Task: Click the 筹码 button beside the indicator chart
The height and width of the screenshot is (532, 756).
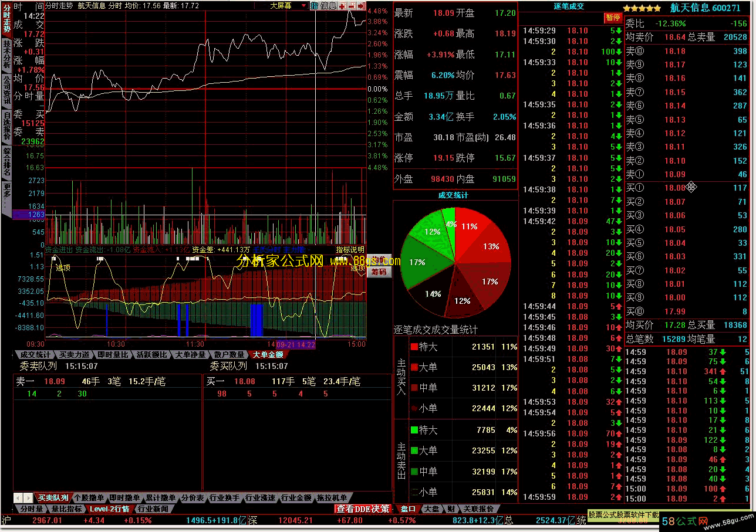Action: tap(379, 272)
